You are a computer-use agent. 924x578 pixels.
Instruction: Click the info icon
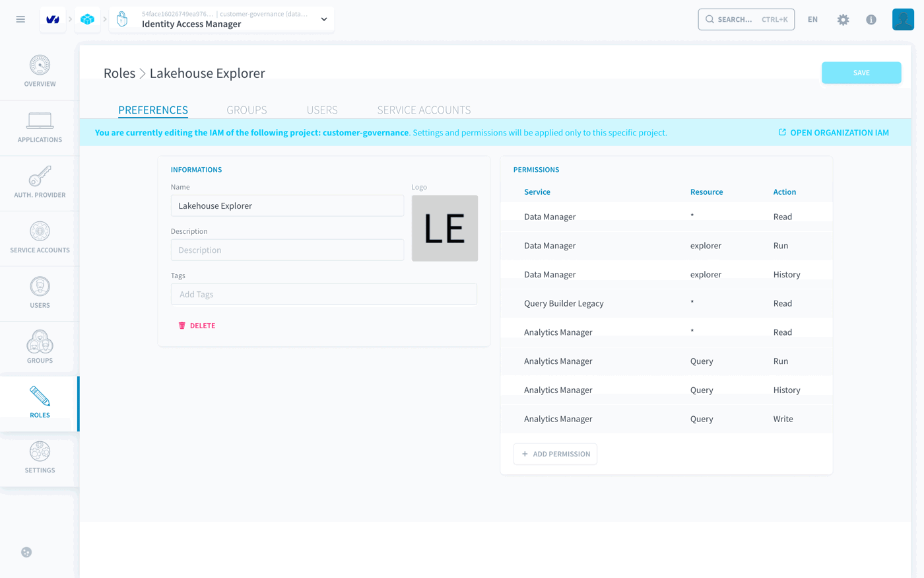[x=871, y=19]
